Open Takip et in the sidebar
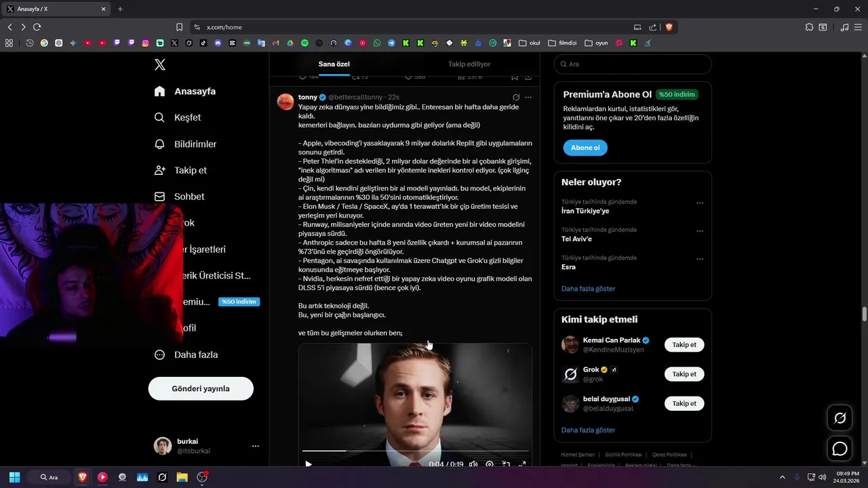This screenshot has width=868, height=488. point(180,170)
